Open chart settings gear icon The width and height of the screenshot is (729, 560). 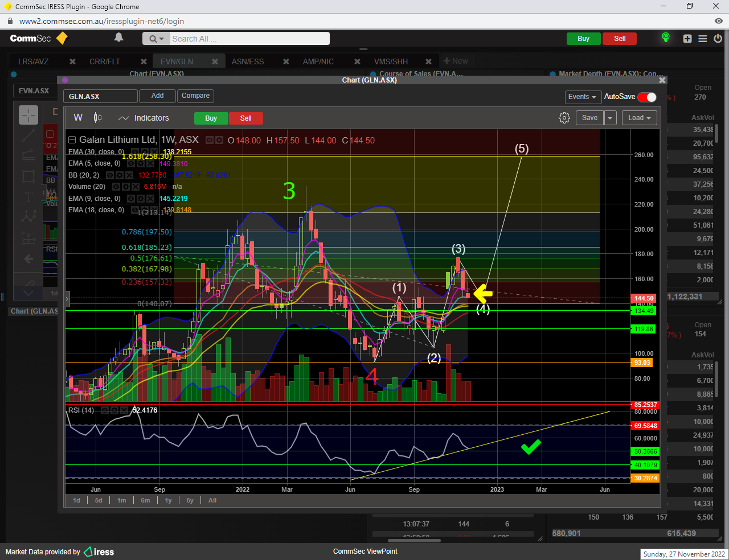click(x=564, y=118)
